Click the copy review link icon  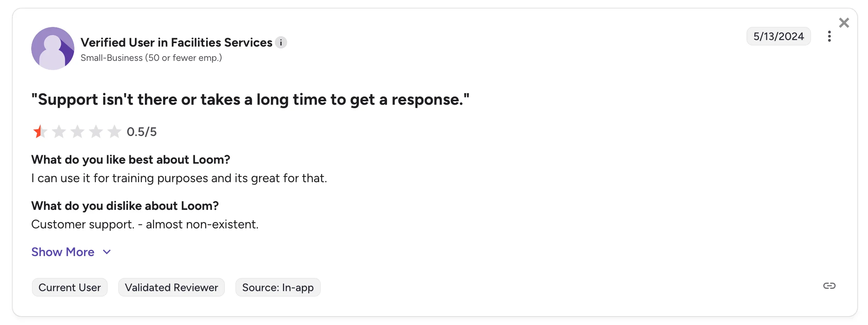click(829, 286)
